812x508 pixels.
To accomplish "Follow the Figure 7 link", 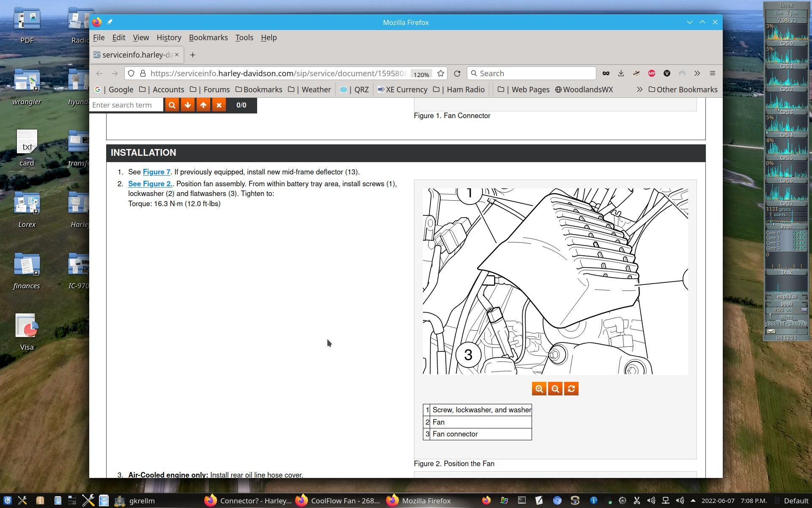I will (x=156, y=172).
